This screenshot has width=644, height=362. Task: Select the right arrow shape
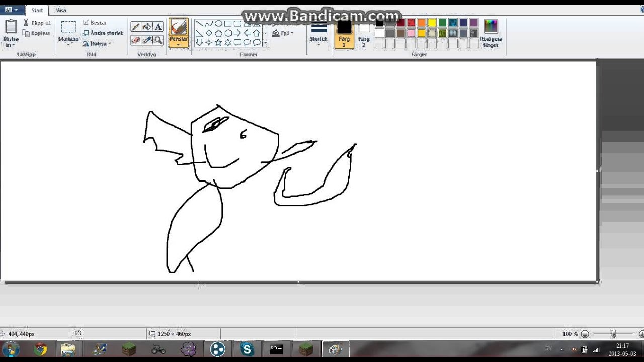237,33
